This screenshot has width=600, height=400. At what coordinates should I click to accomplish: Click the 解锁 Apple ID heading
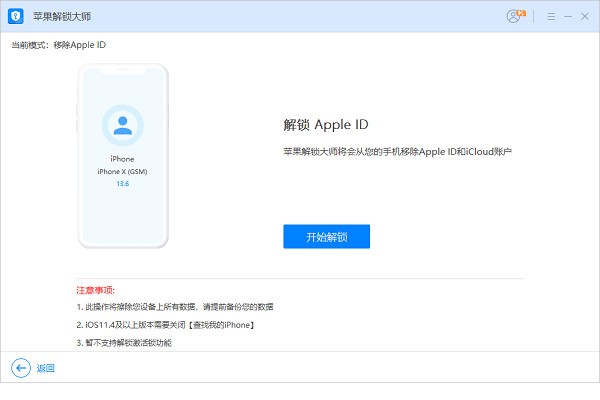click(326, 125)
